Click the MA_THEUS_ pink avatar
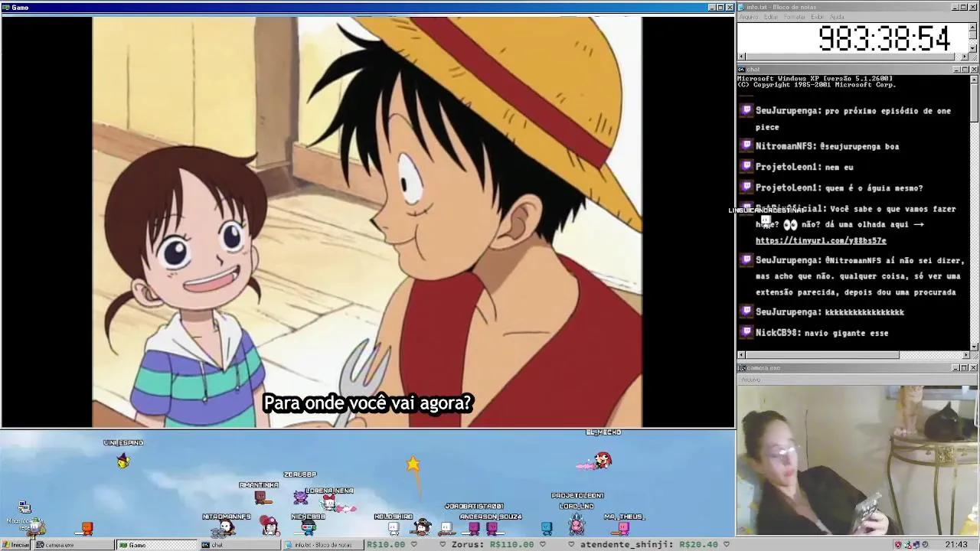This screenshot has width=980, height=551. coord(624,527)
